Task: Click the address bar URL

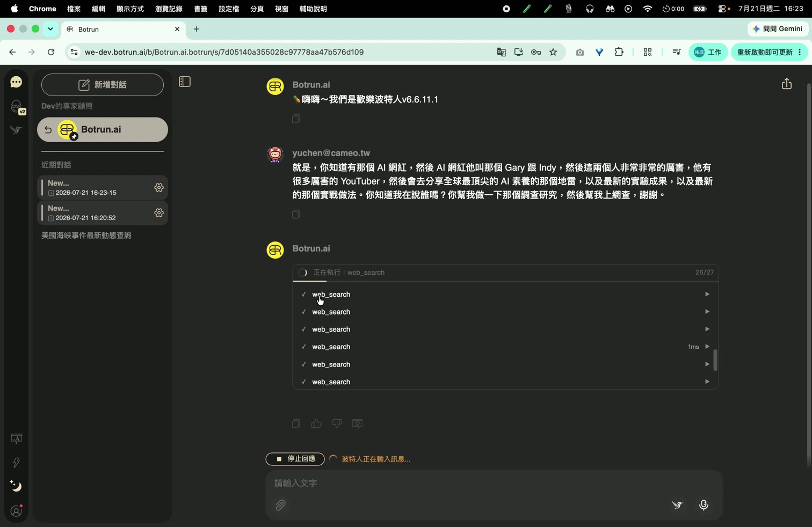Action: point(224,52)
